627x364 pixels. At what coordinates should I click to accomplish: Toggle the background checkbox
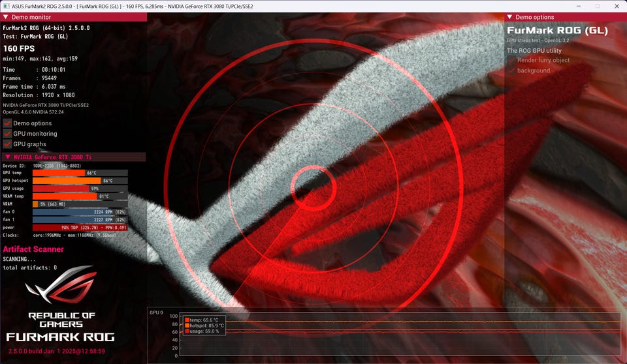[511, 70]
